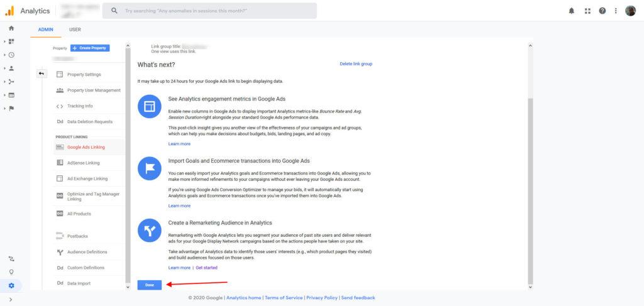
Task: Click the engagement metrics round icon
Action: [x=150, y=107]
